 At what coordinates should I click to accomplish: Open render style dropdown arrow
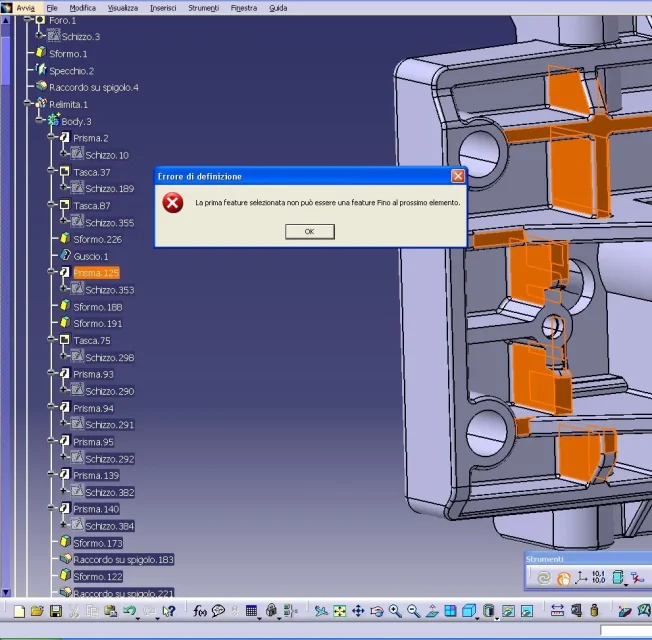497,619
